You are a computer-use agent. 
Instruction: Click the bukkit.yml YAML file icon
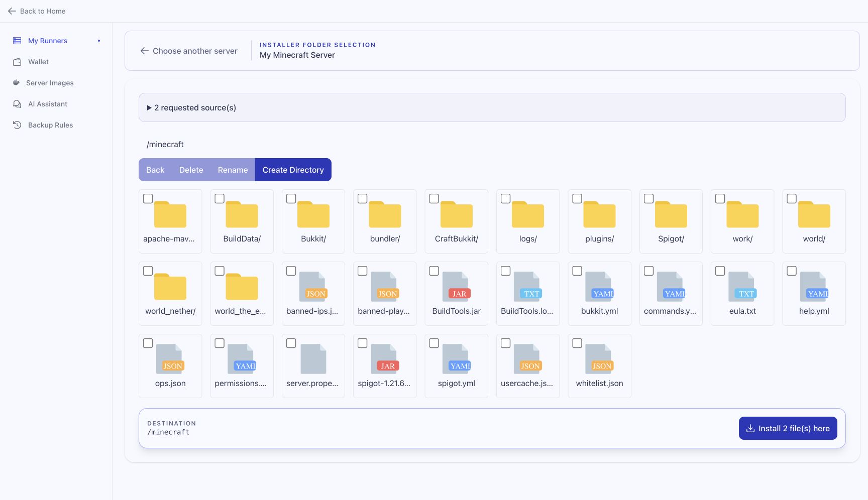pyautogui.click(x=599, y=287)
